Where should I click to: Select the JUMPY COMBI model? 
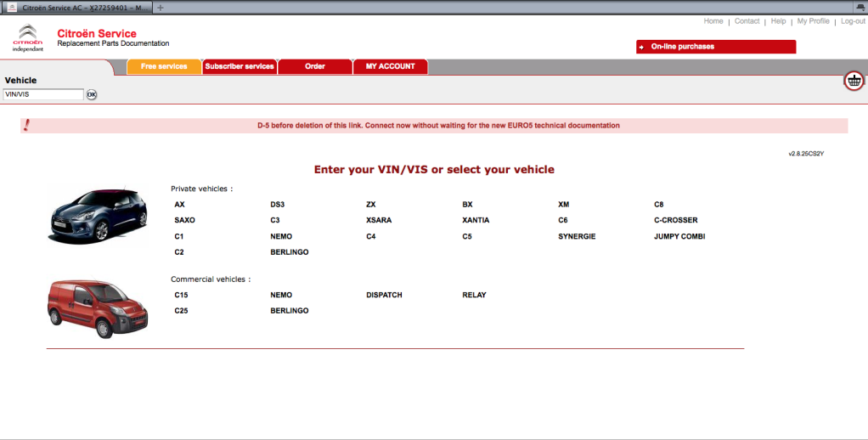tap(679, 236)
